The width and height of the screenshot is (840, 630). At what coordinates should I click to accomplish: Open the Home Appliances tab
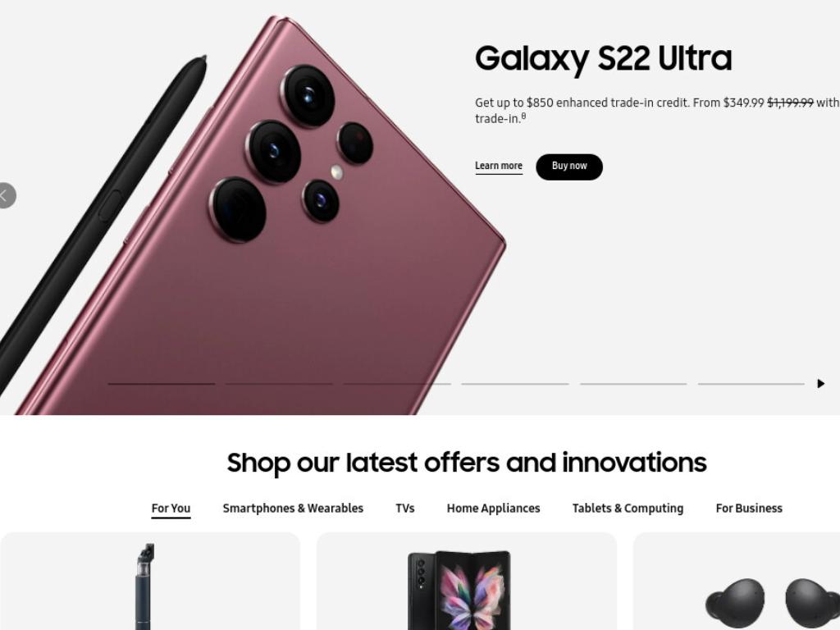click(x=493, y=509)
